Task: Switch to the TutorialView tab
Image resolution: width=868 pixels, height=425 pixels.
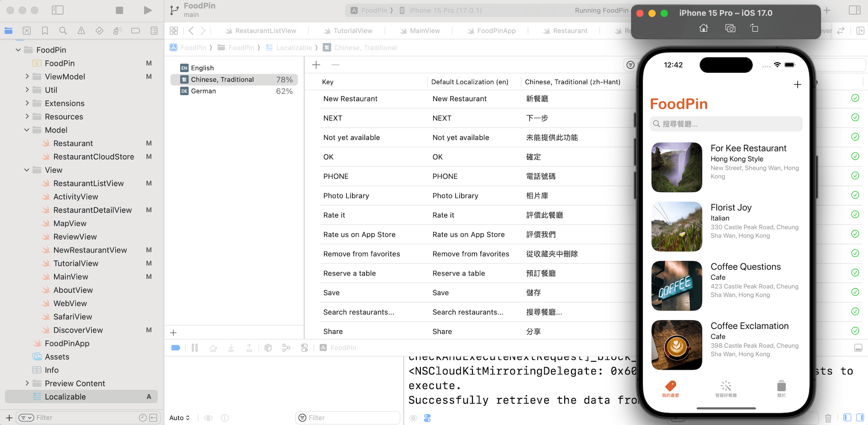Action: click(x=353, y=31)
